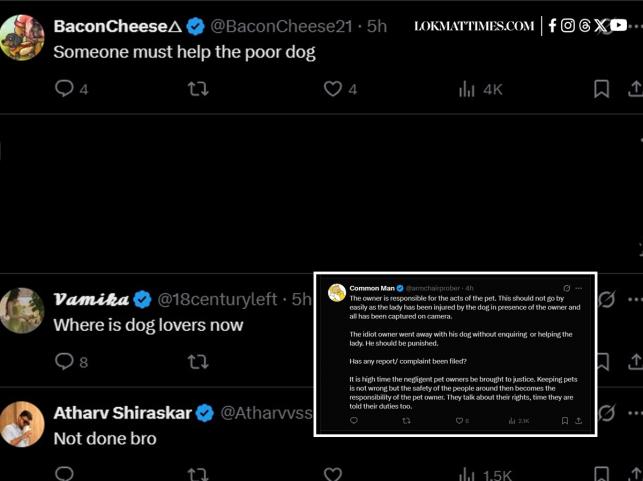Open more options for Vamika's post
Image resolution: width=643 pixels, height=481 pixels.
[634, 299]
